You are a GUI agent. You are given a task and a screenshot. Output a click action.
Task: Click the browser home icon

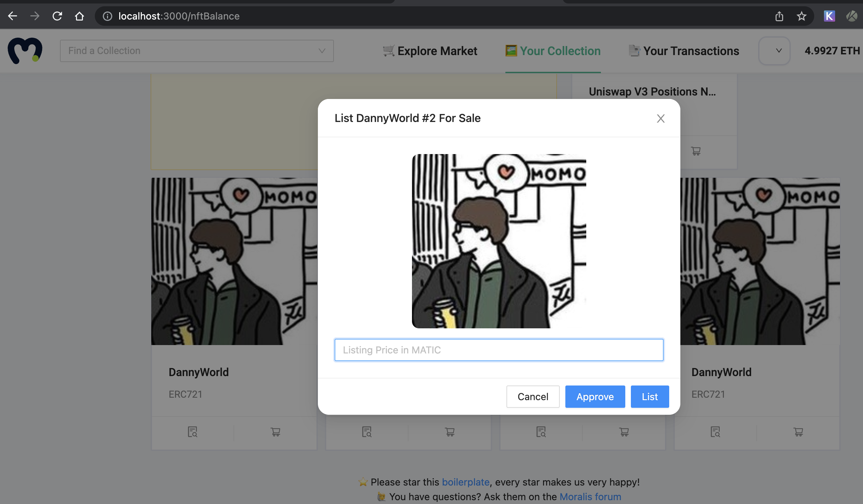tap(79, 16)
